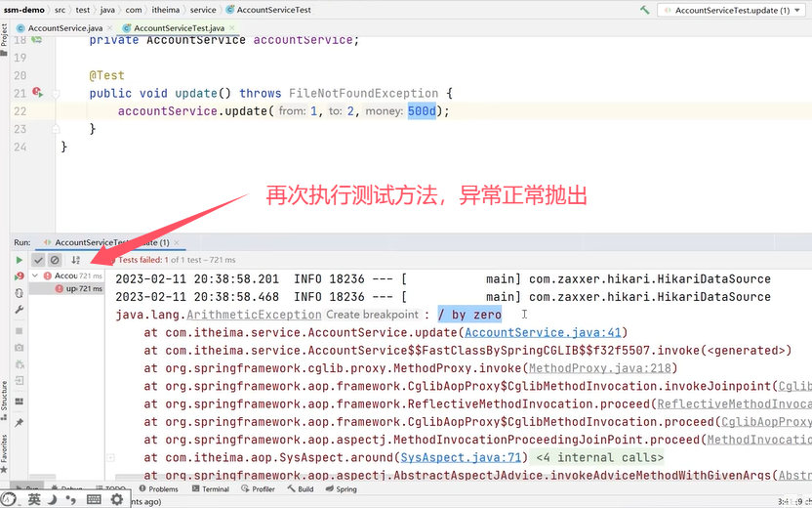Viewport: 812px width, 508px height.
Task: Open the SysAspect.java:71 stack trace link
Action: click(461, 458)
